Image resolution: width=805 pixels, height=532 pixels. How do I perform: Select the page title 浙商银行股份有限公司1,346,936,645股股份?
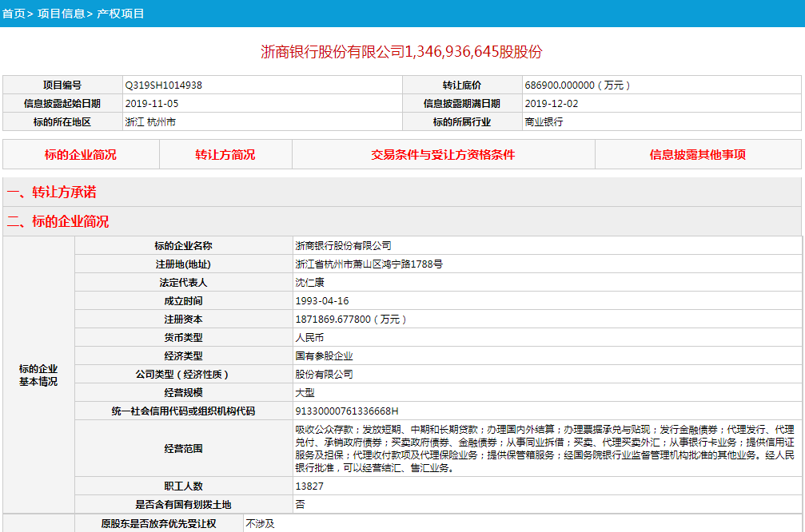point(401,52)
